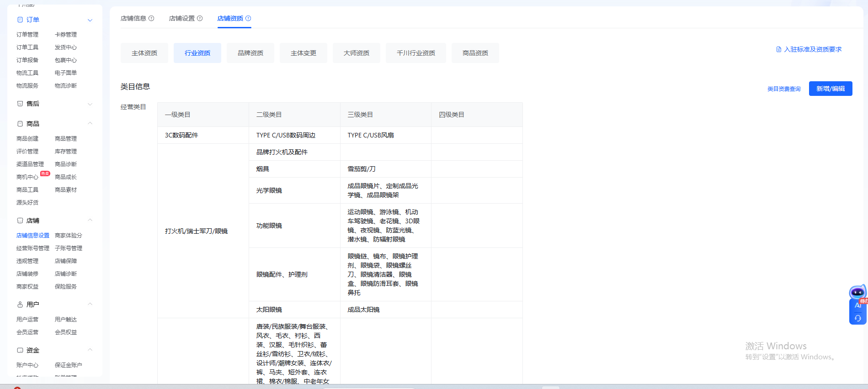Click the 新增/编辑 button

[830, 89]
